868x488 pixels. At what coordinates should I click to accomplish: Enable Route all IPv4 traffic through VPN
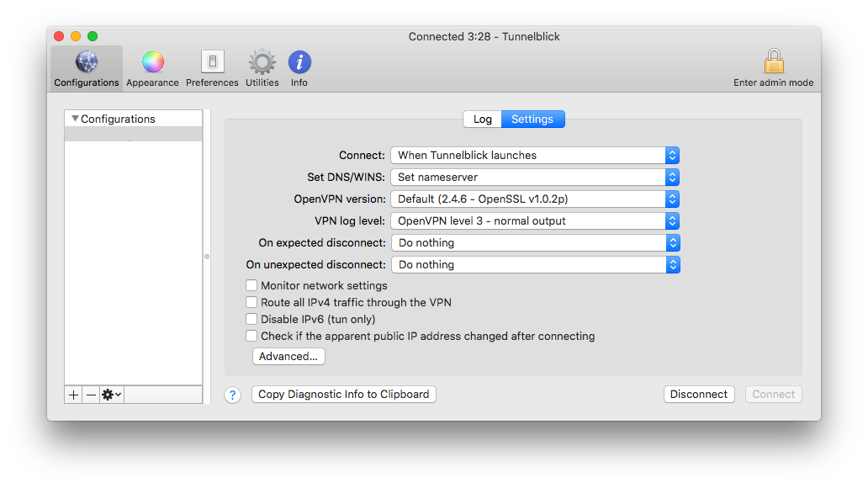point(251,302)
